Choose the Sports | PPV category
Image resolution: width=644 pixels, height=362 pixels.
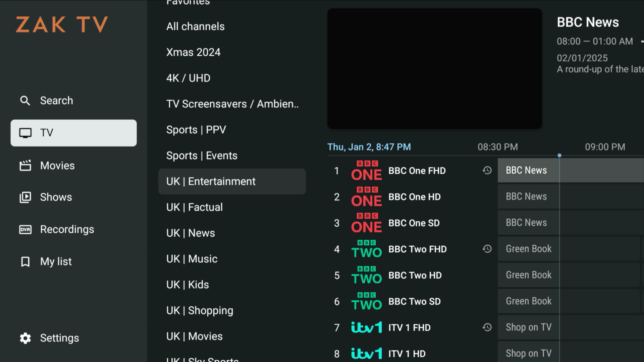point(196,130)
